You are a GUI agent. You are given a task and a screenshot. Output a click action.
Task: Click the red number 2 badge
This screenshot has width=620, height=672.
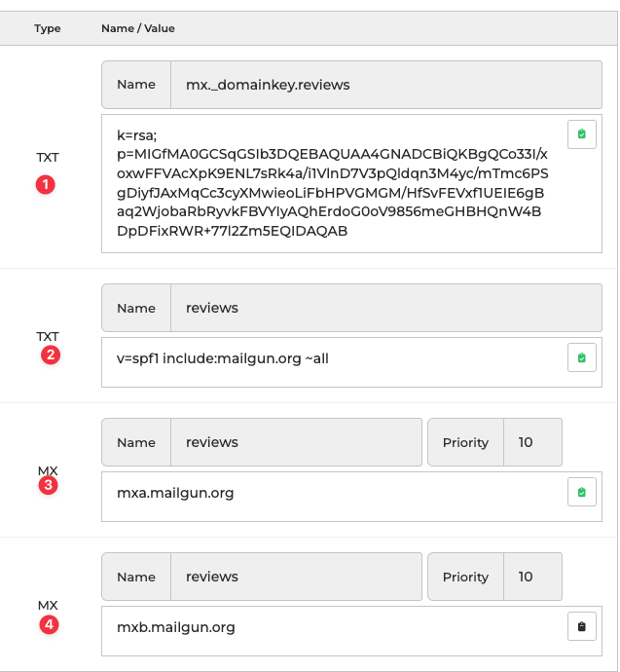(50, 355)
